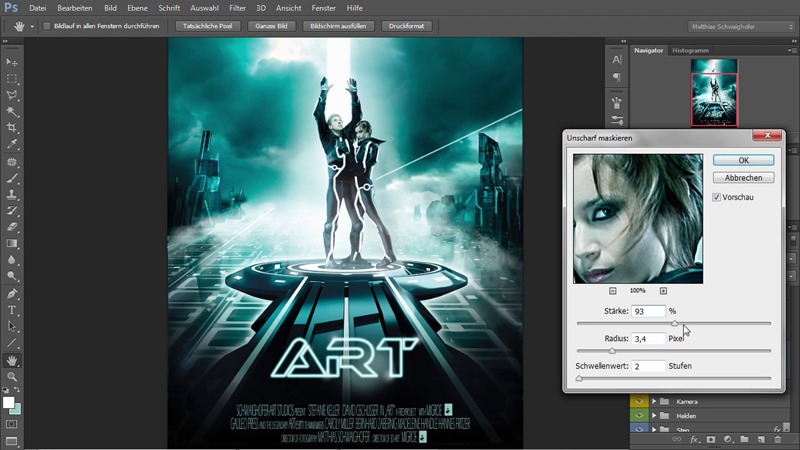Expand the Kamera layer group
800x450 pixels.
654,402
